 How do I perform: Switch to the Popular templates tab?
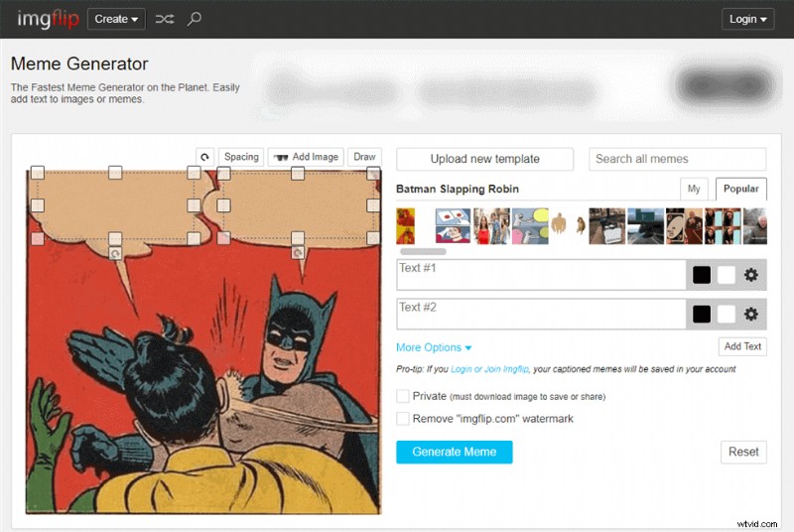(x=740, y=189)
